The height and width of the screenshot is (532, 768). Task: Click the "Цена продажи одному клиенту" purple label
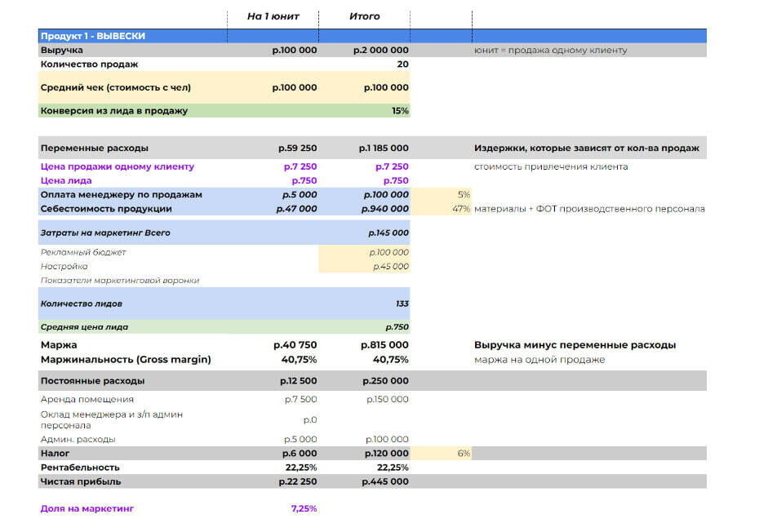(x=117, y=166)
